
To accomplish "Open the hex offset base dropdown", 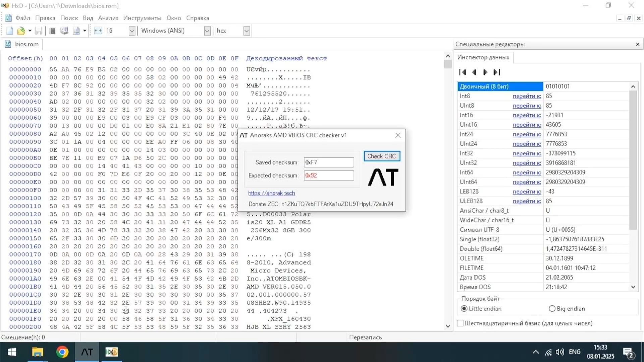I will click(247, 31).
